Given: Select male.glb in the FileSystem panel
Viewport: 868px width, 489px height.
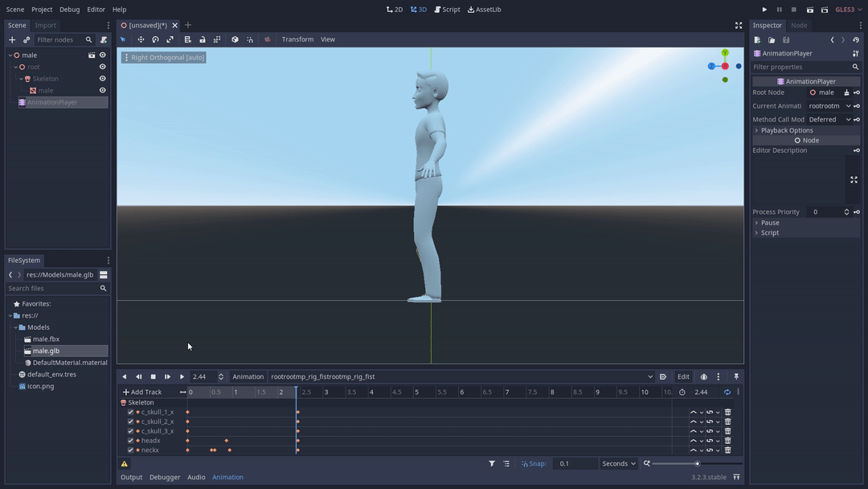Looking at the screenshot, I should tap(46, 351).
